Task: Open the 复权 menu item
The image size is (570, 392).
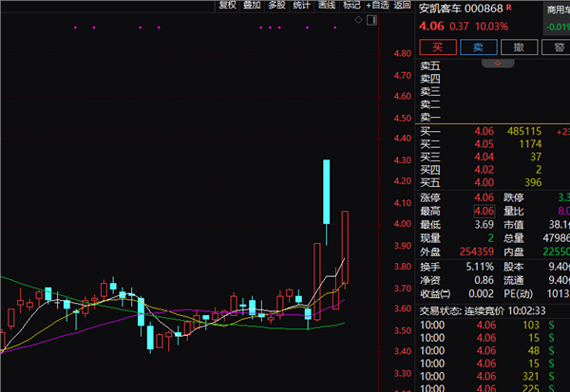Action: pyautogui.click(x=228, y=5)
